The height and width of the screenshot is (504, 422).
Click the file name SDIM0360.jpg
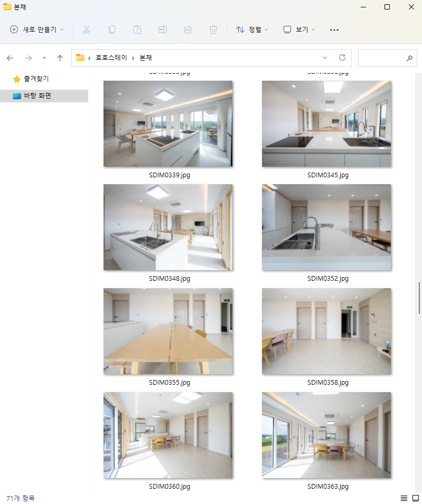[170, 487]
